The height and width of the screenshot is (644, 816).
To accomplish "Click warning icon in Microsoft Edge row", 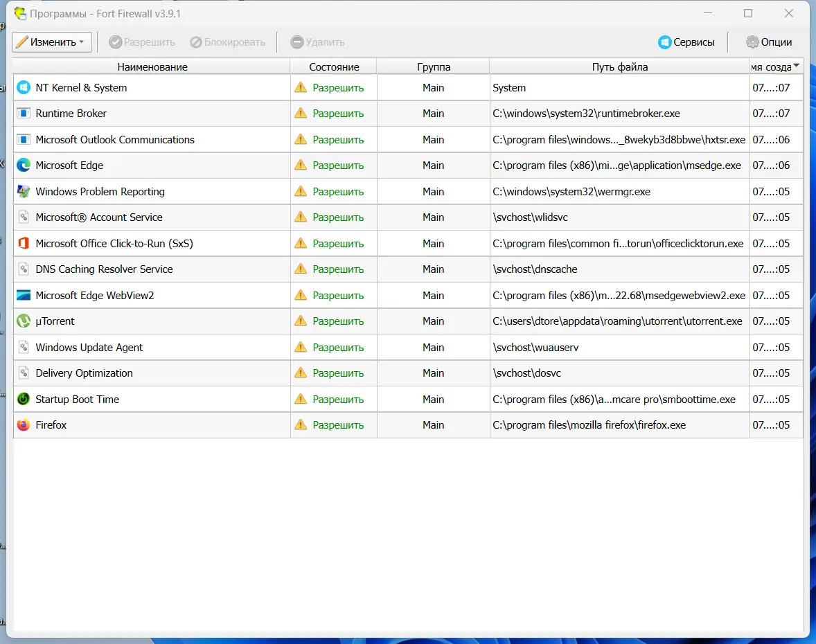I will point(300,165).
